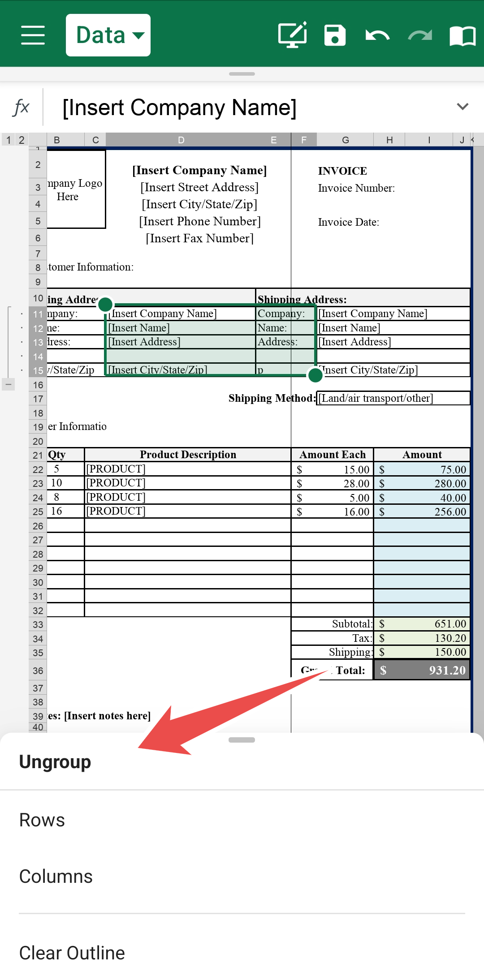
Task: Select Clear Outline option
Action: click(x=242, y=953)
